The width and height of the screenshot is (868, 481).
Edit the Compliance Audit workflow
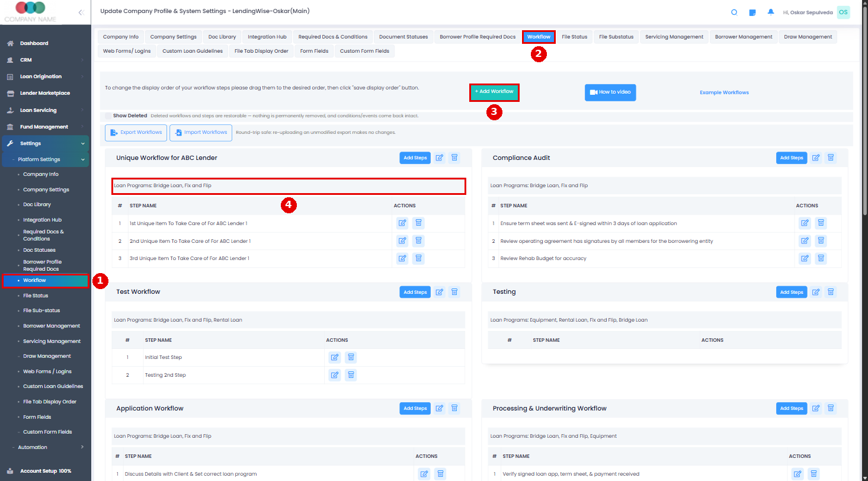click(816, 158)
